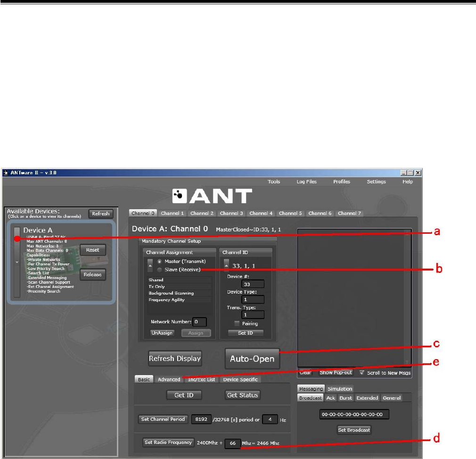Clear the message log with Clear button
This screenshot has width=476, height=459.
tap(305, 372)
